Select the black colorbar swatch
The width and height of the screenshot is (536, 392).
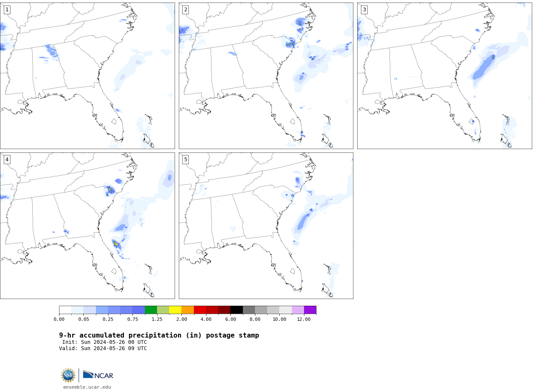pyautogui.click(x=237, y=310)
